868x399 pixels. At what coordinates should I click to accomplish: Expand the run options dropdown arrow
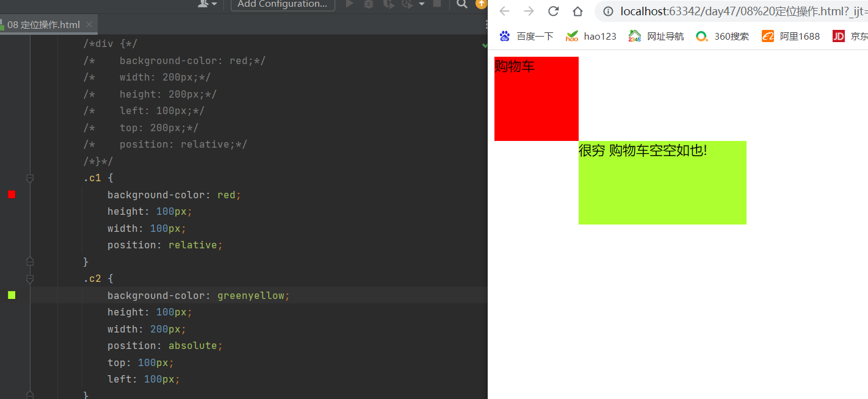422,4
